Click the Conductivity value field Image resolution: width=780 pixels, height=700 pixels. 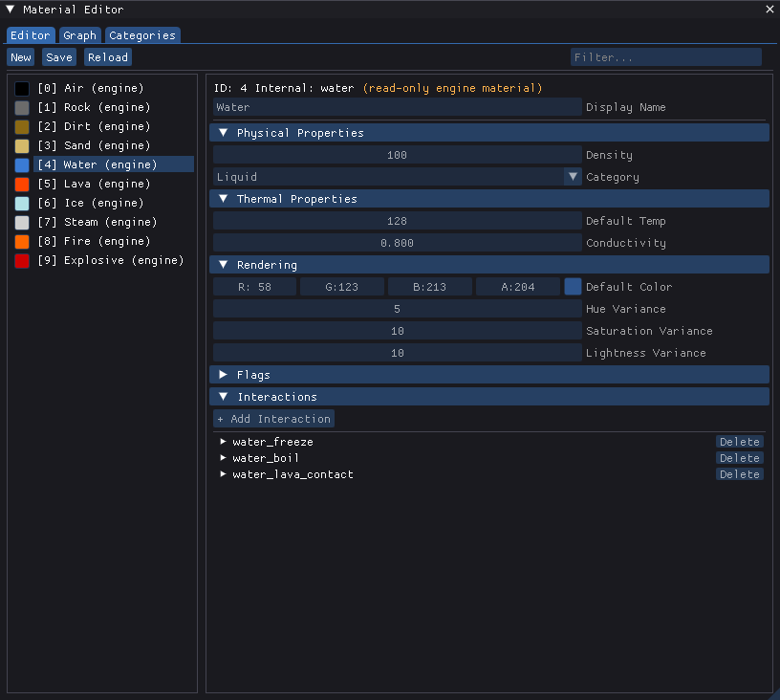[x=397, y=243]
